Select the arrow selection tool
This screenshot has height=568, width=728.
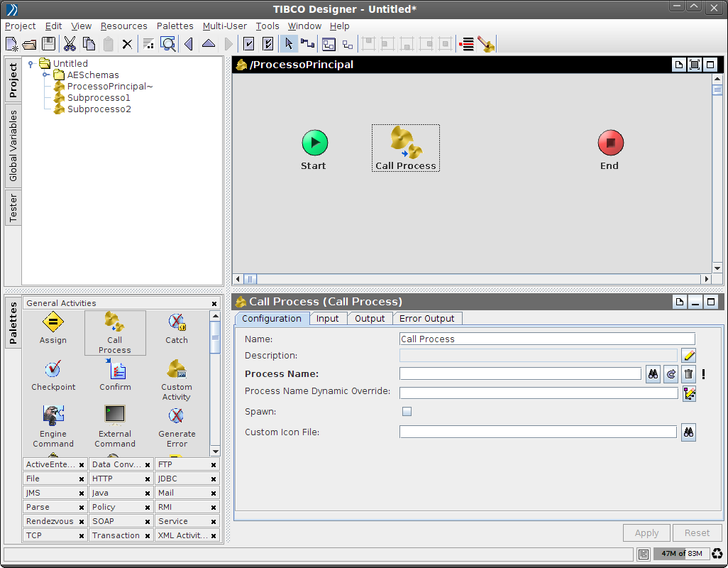pyautogui.click(x=288, y=44)
